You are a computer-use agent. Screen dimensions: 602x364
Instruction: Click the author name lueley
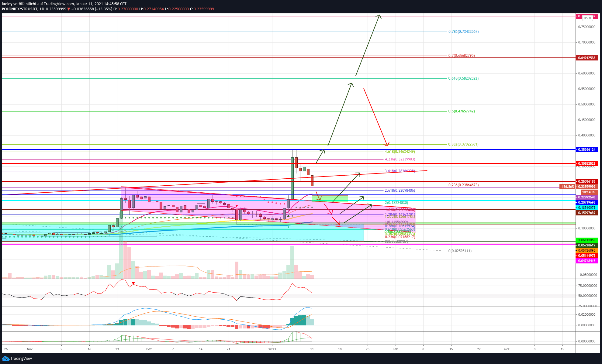coord(7,4)
